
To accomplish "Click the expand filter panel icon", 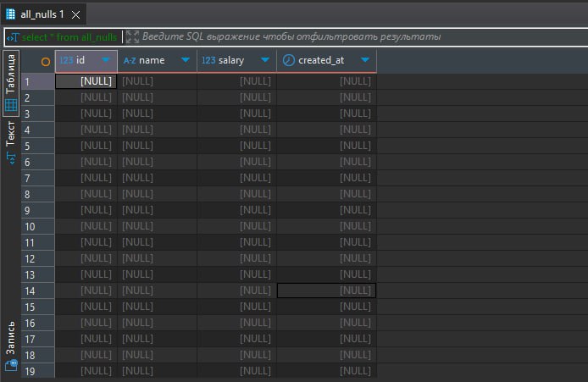I will (x=132, y=36).
